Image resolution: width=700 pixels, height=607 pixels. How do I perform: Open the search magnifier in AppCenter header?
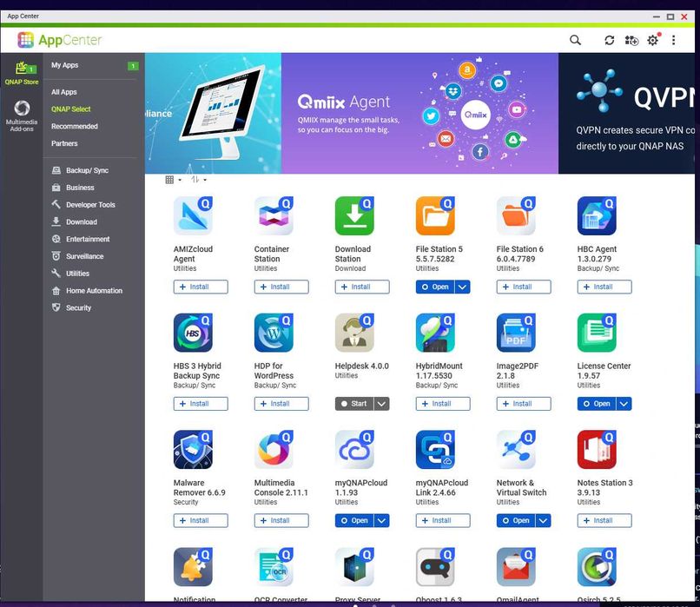(575, 40)
